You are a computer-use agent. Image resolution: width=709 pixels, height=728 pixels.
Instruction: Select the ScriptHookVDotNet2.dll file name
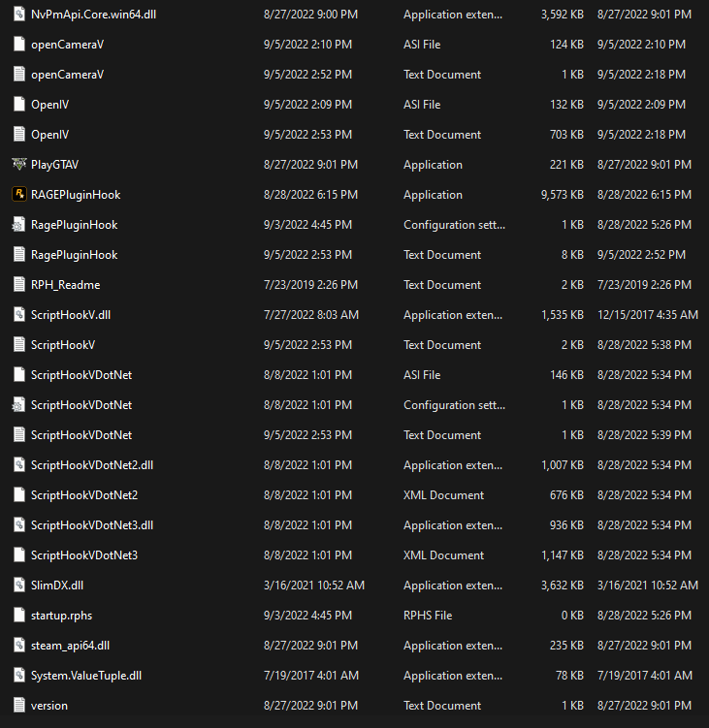pos(92,465)
